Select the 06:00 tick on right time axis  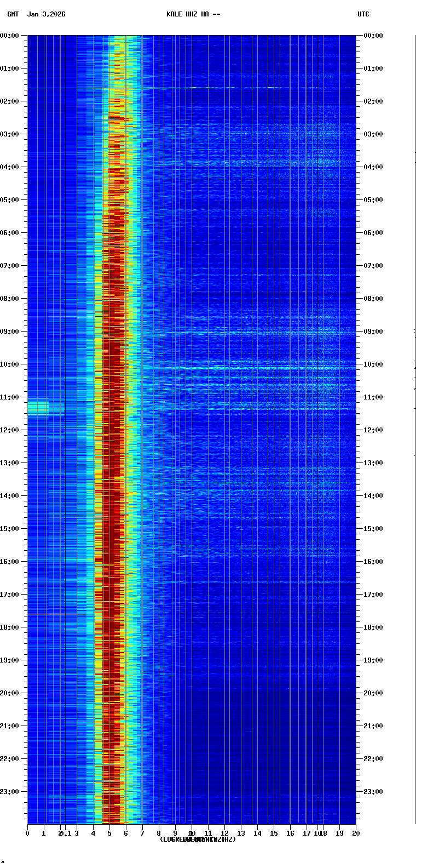(373, 233)
